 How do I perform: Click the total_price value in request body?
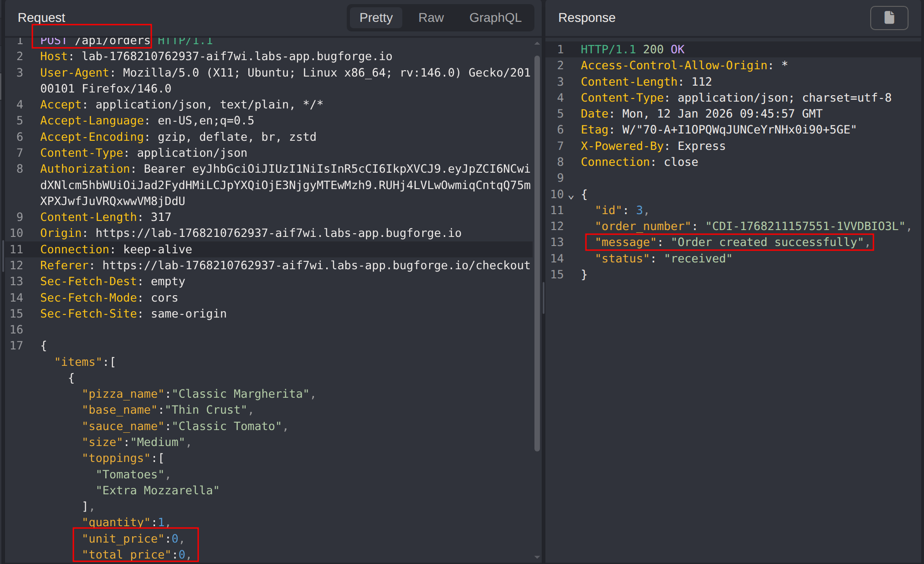pos(182,555)
